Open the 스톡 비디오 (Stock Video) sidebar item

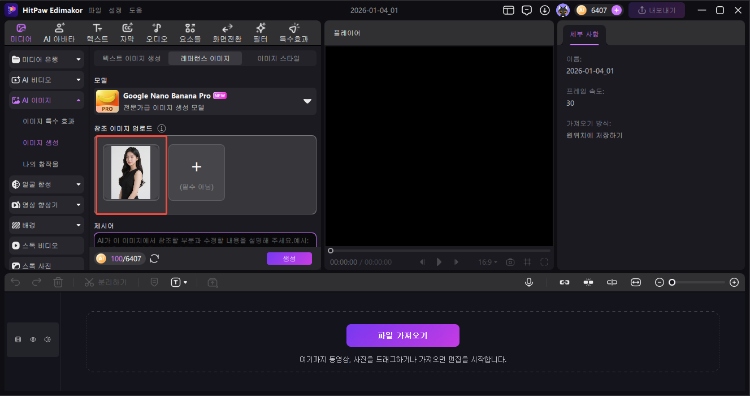tap(46, 245)
